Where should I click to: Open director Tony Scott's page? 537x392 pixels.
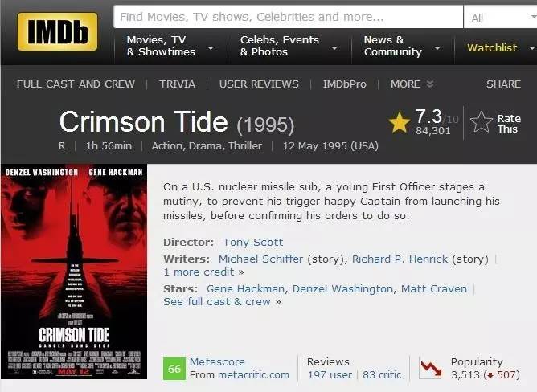(x=253, y=242)
